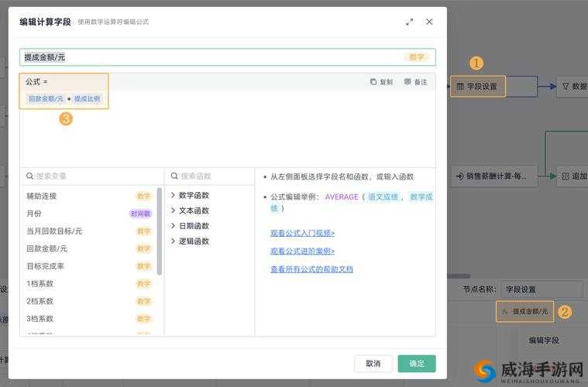Click the horizontal scrollbar in background canvas
The width and height of the screenshot is (588, 387).
459,276
